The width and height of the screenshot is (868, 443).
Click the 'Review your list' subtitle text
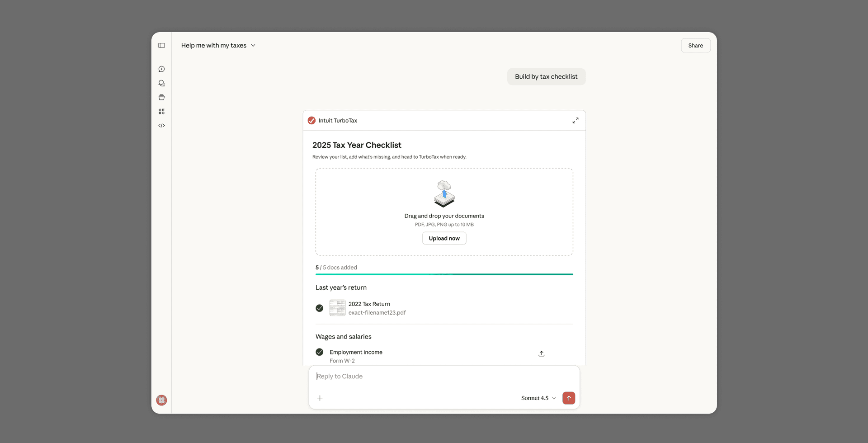(389, 157)
